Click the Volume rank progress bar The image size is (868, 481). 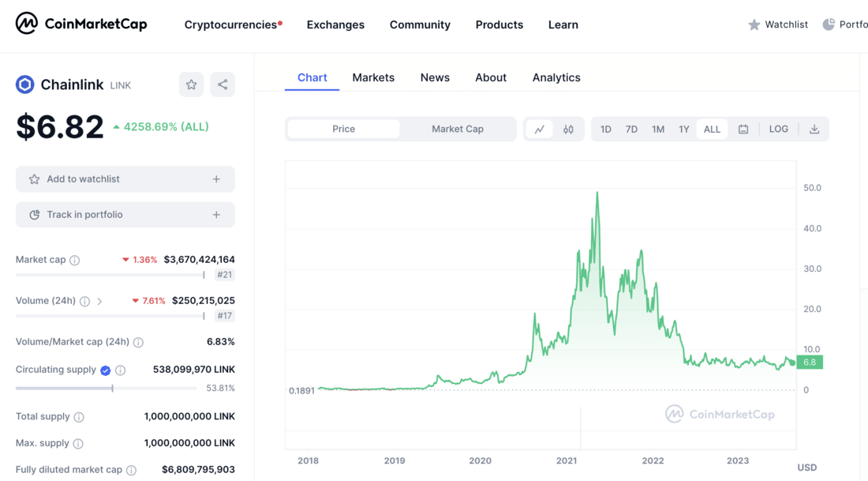110,316
